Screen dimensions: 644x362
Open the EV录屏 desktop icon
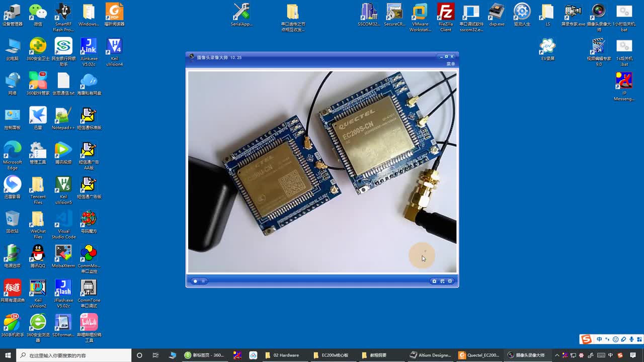tap(547, 49)
